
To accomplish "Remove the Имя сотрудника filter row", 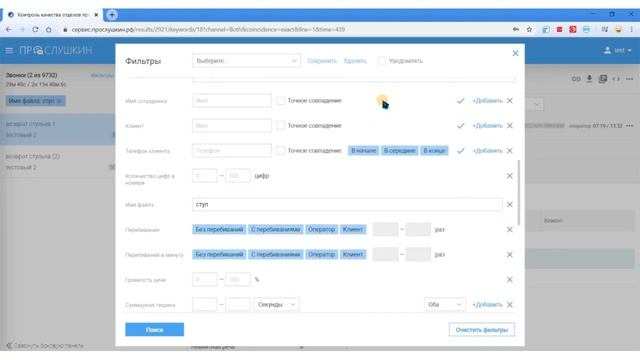I will pyautogui.click(x=510, y=101).
